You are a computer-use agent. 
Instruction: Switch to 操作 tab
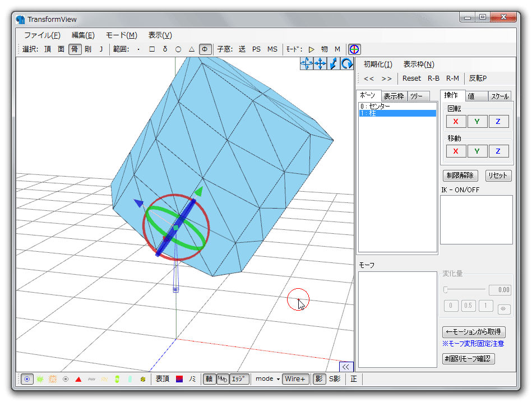point(451,95)
